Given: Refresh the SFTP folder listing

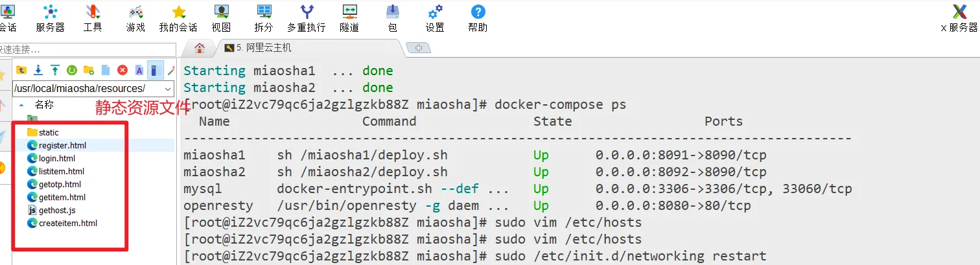Looking at the screenshot, I should click(x=72, y=70).
